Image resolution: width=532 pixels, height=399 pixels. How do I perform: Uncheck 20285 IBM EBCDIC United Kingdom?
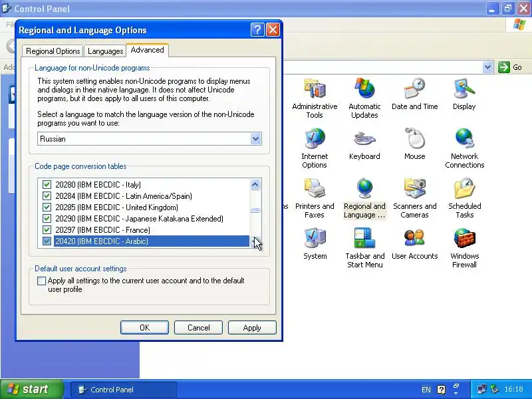click(x=47, y=207)
